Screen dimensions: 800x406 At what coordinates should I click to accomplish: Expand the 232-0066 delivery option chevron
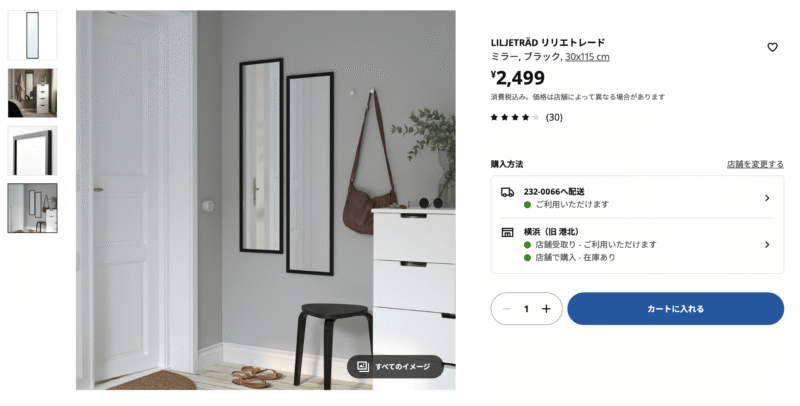click(767, 198)
